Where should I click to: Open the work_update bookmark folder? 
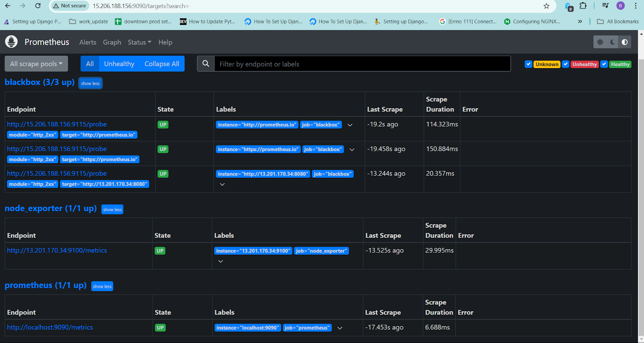point(89,21)
